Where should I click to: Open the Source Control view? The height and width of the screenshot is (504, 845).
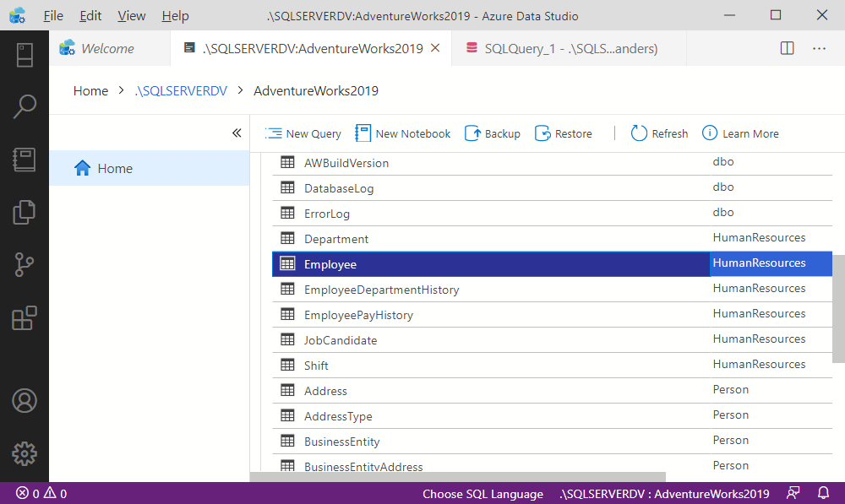coord(25,265)
